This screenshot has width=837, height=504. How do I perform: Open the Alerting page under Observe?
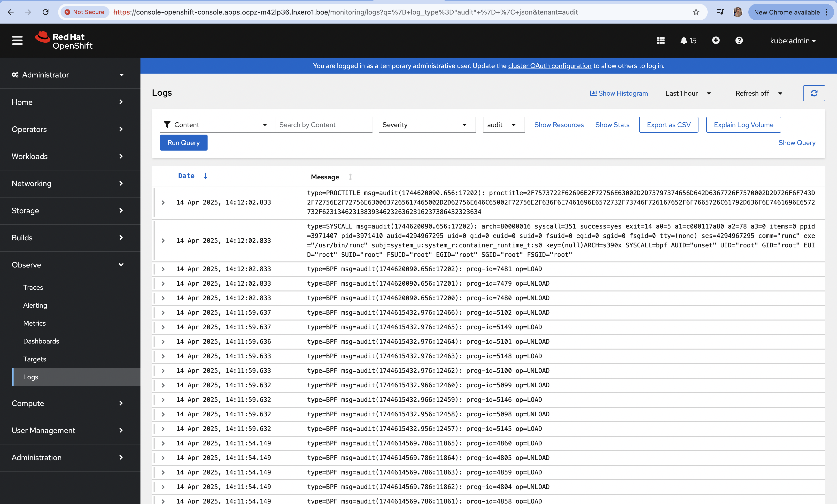click(x=35, y=305)
